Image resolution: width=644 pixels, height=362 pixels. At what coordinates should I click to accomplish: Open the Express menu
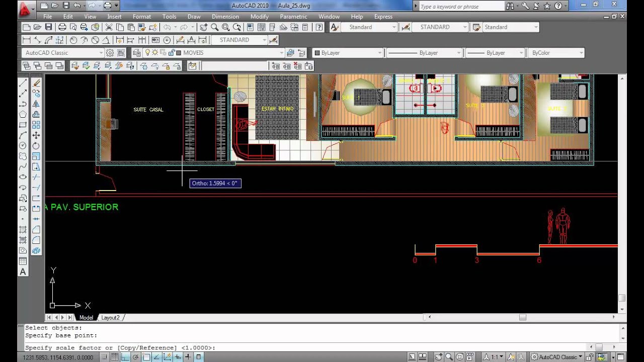pos(383,17)
